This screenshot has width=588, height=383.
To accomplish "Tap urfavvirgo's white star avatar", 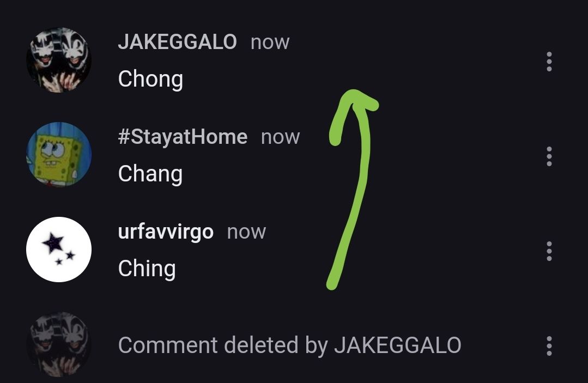I will 59,249.
